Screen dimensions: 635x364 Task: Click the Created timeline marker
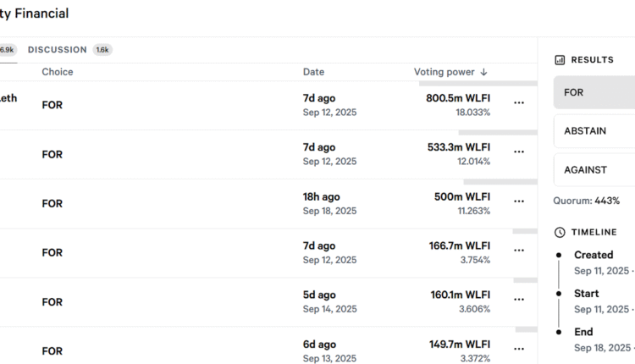pos(558,255)
